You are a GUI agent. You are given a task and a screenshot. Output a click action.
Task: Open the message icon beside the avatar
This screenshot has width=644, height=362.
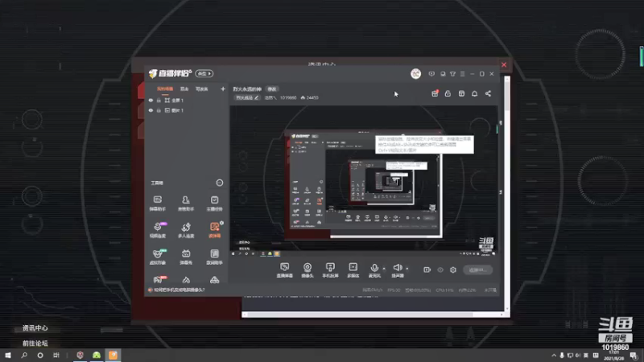click(431, 74)
